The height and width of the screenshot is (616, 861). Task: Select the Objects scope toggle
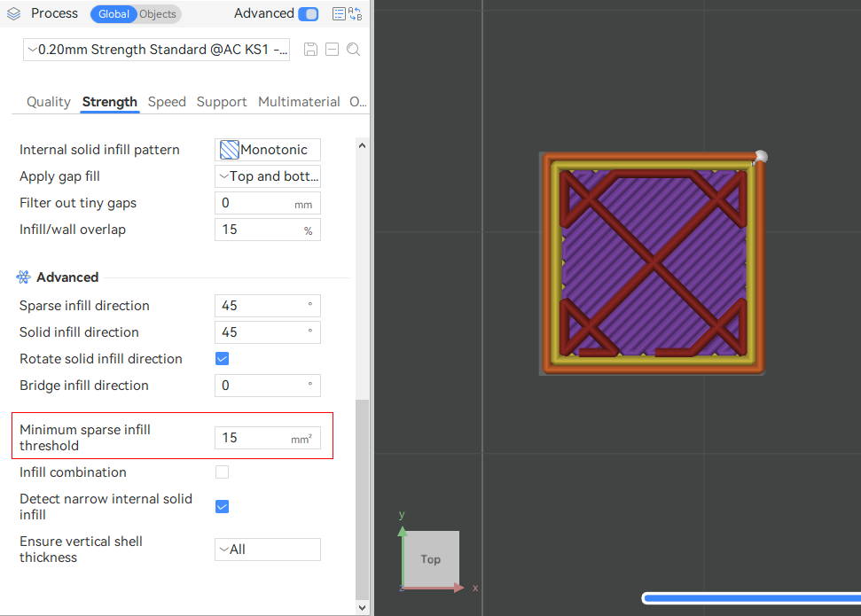[x=158, y=13]
